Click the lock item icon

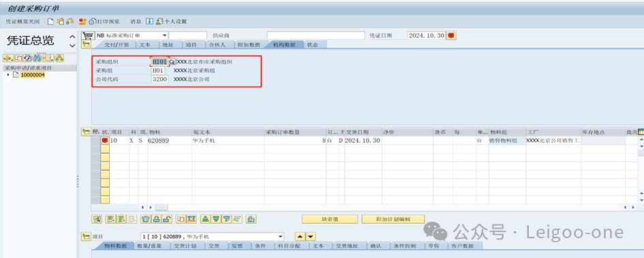(156, 219)
